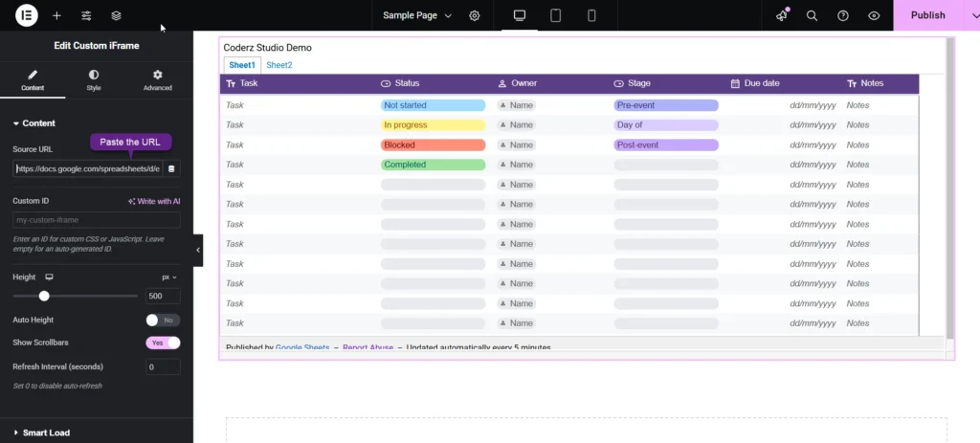Open the AI sparkle notifications icon
The image size is (980, 443).
click(782, 15)
